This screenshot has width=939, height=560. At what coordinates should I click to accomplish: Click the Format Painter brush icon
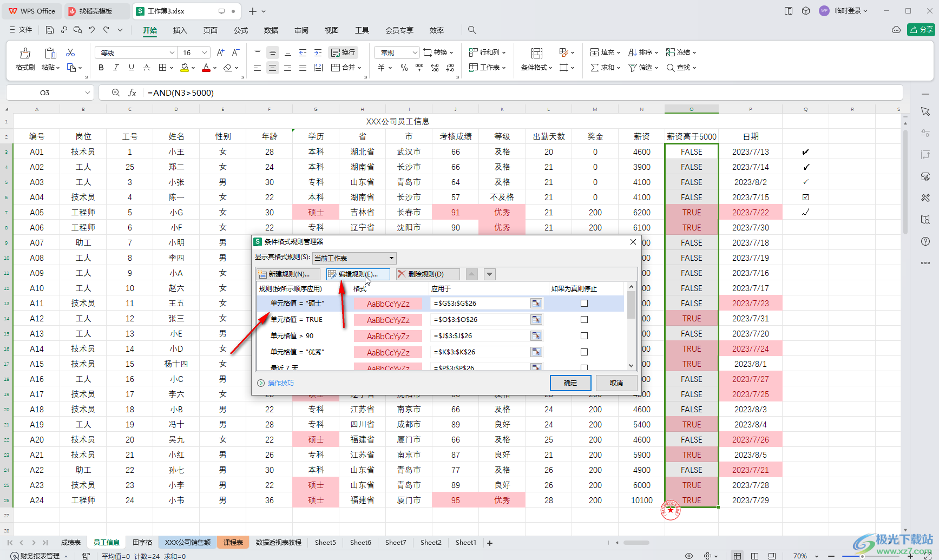[25, 53]
